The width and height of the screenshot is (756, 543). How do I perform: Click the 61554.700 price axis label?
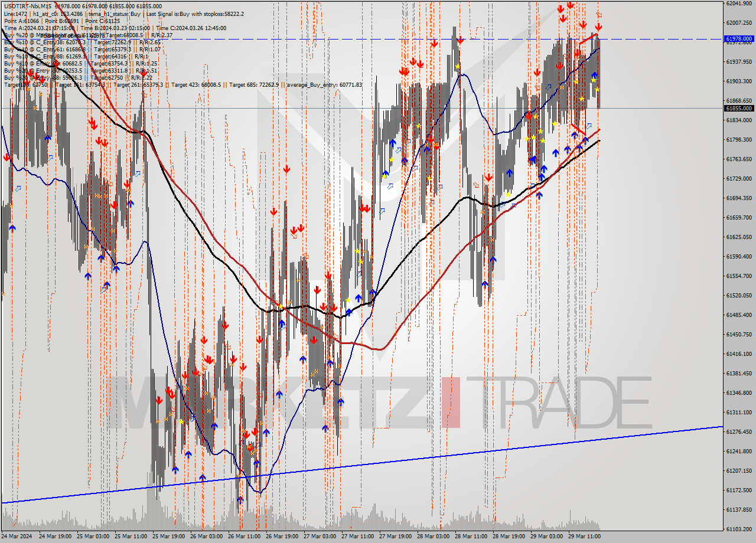739,276
